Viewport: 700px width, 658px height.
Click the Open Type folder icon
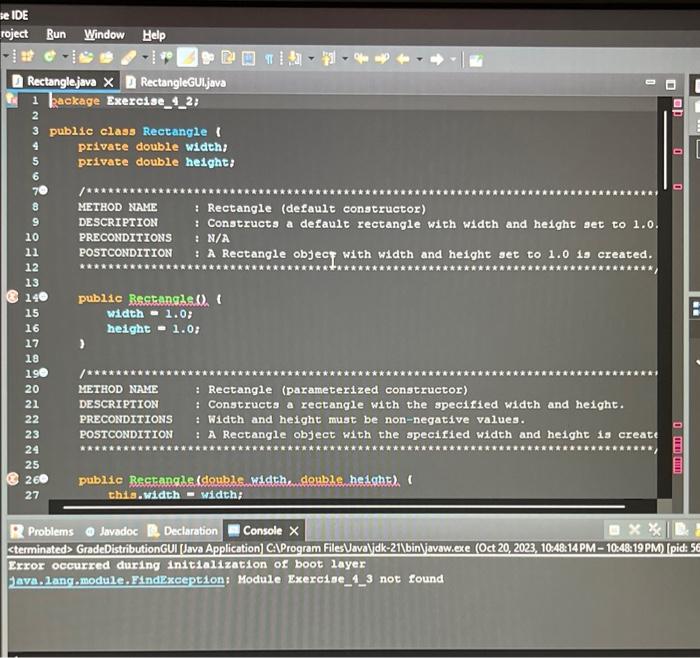tap(86, 57)
